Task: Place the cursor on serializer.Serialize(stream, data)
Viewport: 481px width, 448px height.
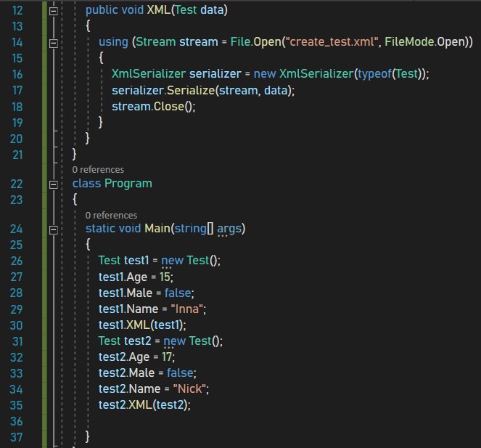Action: [x=203, y=90]
